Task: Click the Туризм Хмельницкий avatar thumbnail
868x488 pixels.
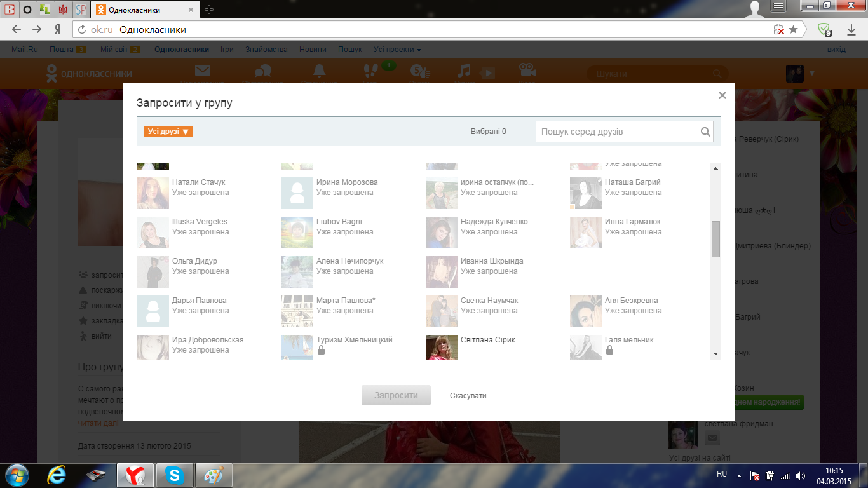Action: tap(297, 347)
